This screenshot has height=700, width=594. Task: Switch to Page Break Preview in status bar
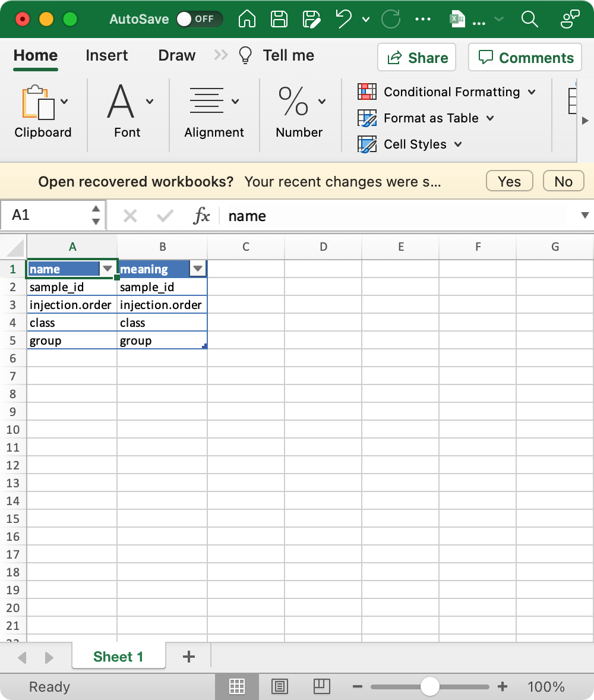click(321, 686)
